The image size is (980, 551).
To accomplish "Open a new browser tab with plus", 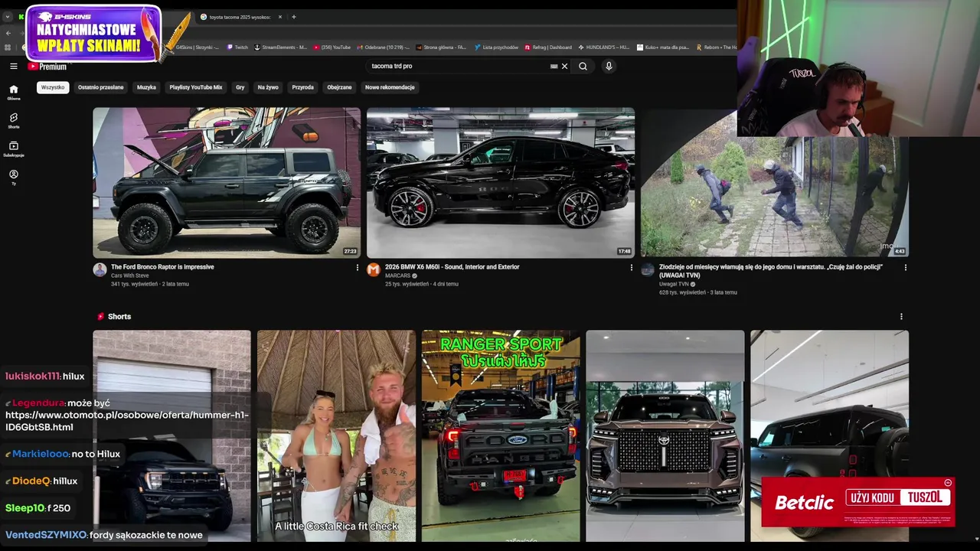I will pos(294,17).
